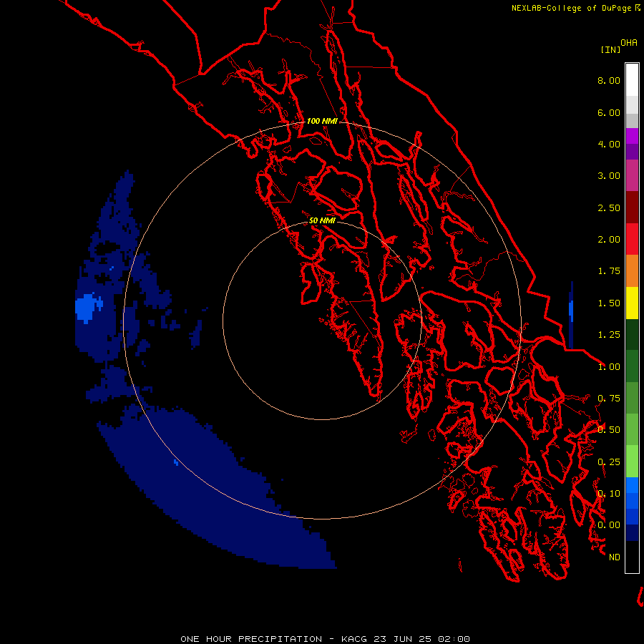Click the orange legend color band
The image size is (644, 644).
632,271
